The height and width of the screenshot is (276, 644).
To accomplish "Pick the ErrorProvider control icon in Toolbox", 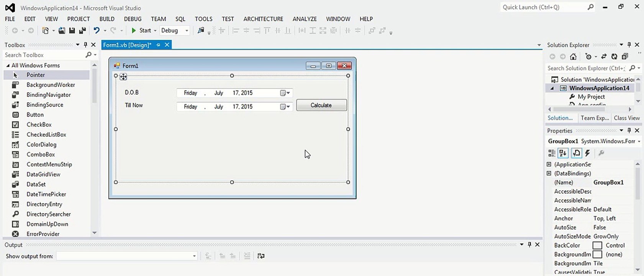I will 15,234.
